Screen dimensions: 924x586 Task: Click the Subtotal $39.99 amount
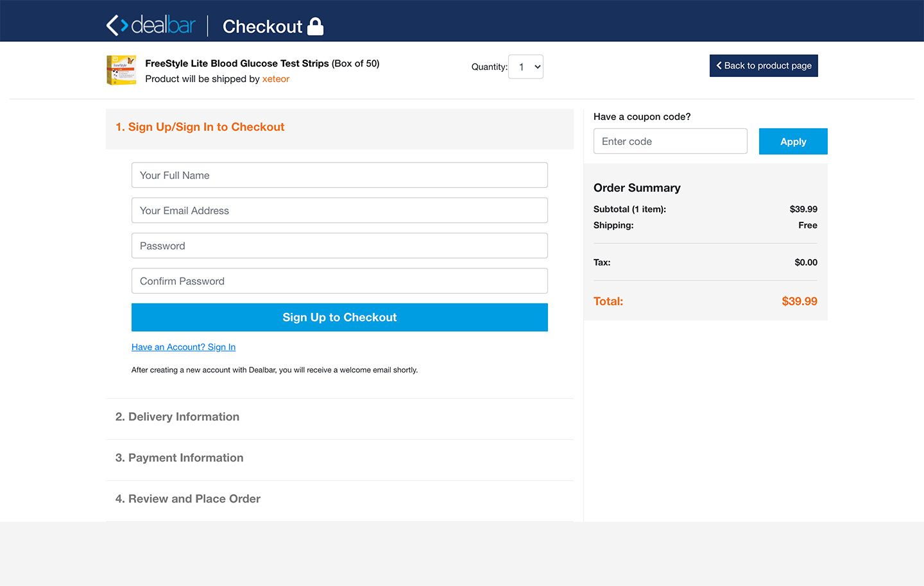[803, 209]
